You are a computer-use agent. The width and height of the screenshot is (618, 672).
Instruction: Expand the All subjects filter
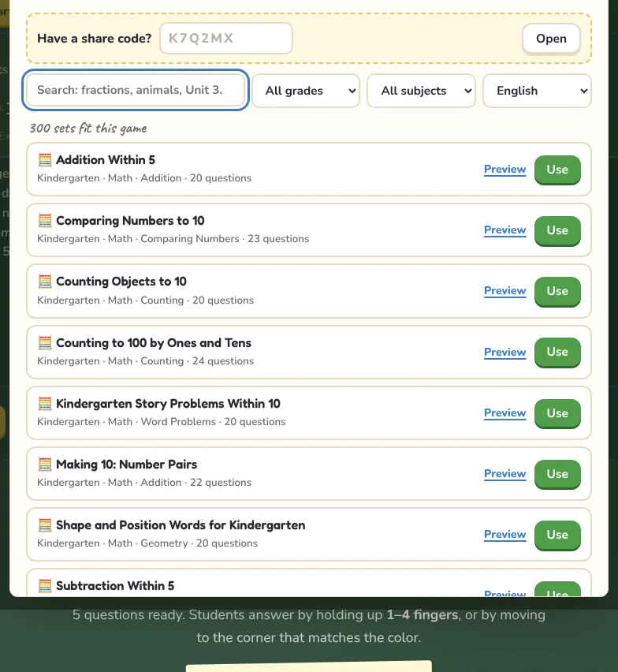(x=421, y=91)
